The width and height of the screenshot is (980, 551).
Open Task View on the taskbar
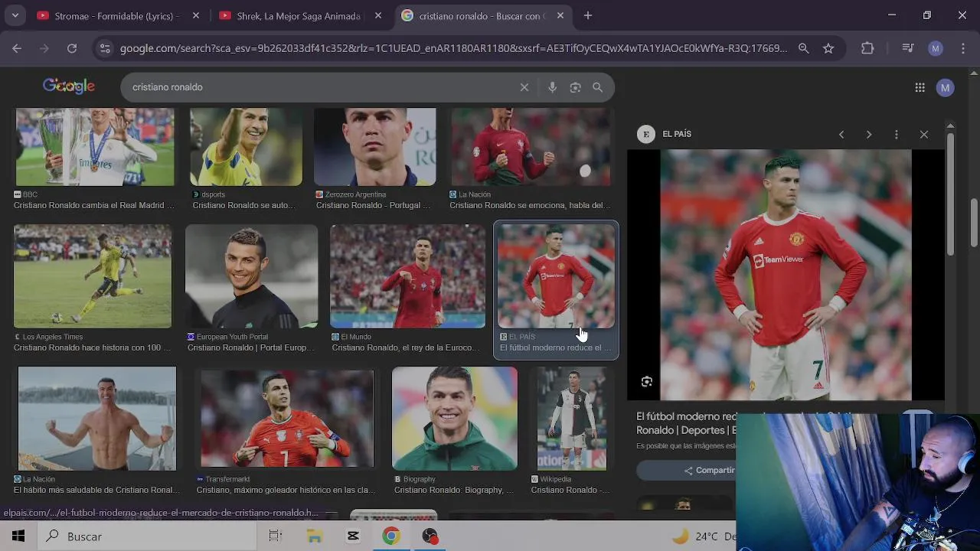(276, 536)
